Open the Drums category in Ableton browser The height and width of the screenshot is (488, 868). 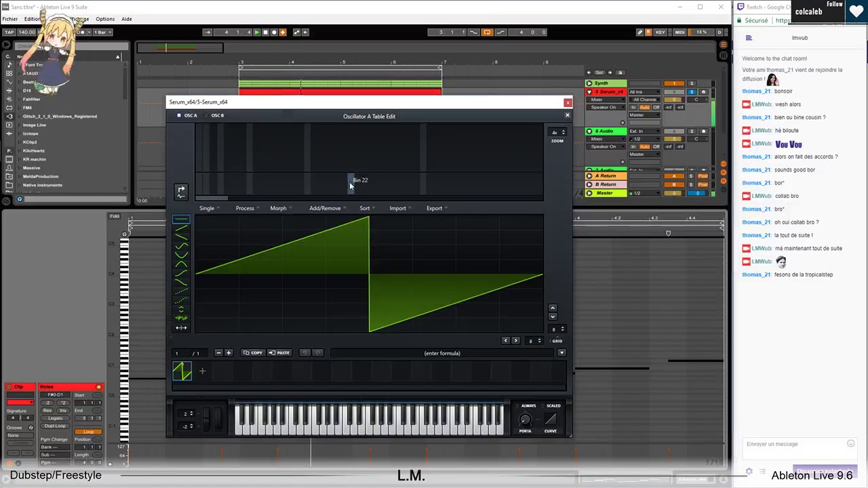9,73
